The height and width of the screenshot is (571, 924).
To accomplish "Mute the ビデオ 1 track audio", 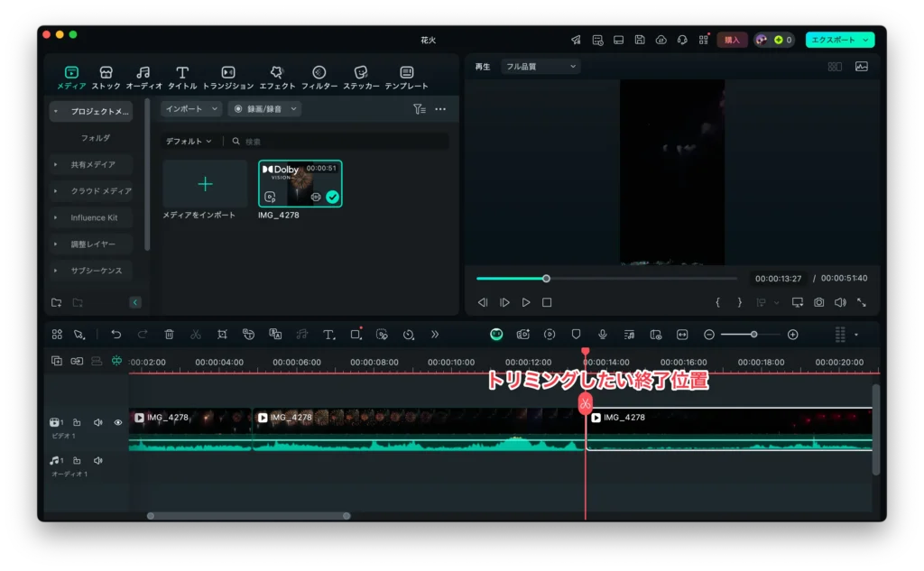I will [97, 422].
